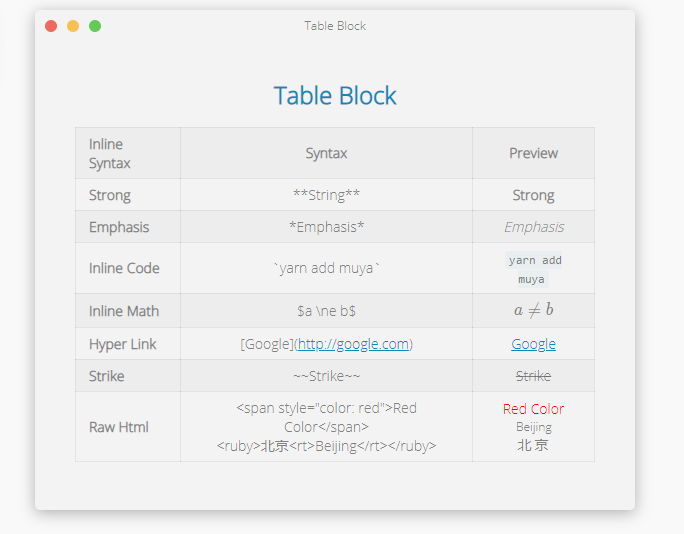Image resolution: width=684 pixels, height=534 pixels.
Task: Click the italic Emphasis preview cell
Action: 533,227
